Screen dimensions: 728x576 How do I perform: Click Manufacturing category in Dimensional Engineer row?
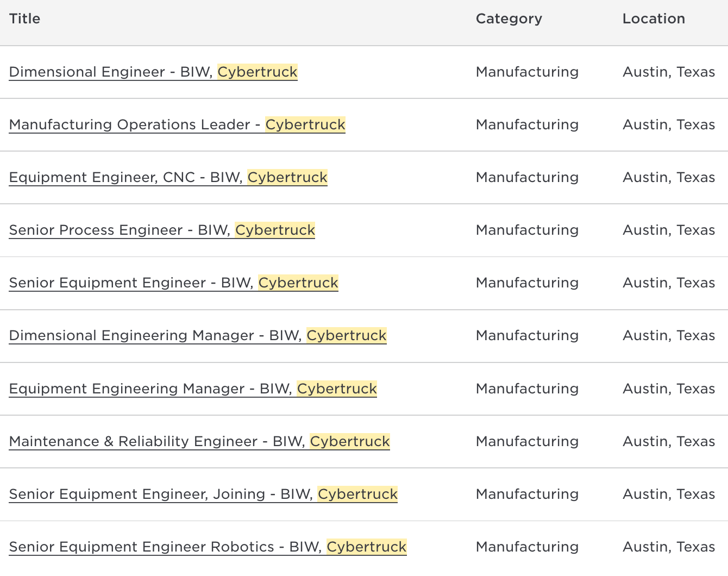coord(527,72)
